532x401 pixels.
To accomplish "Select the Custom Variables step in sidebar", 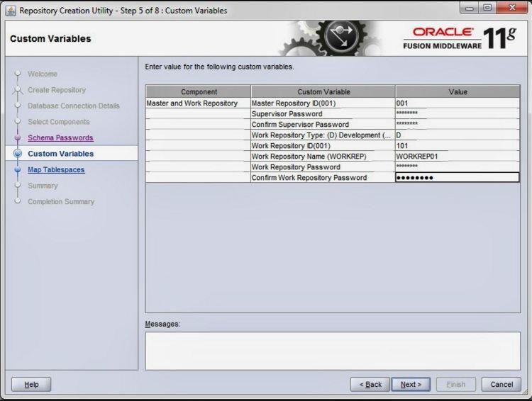I will (x=60, y=154).
